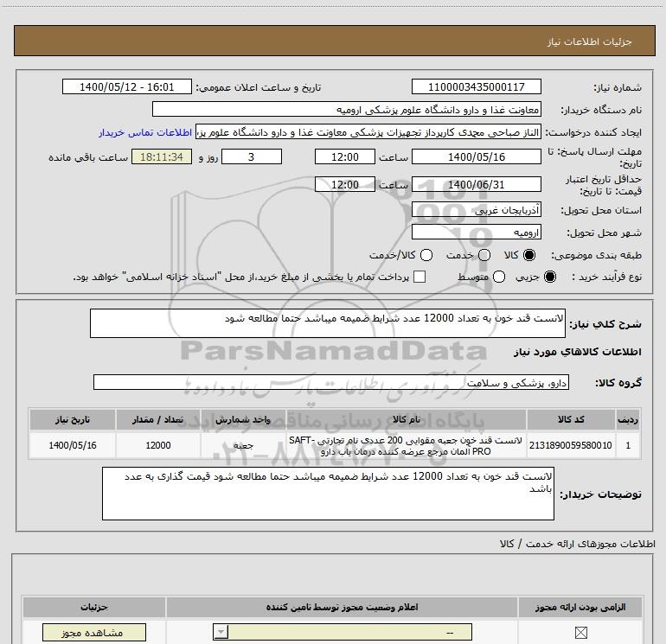Click the response deadline date 1400/05/16
This screenshot has width=666, height=644.
477,157
